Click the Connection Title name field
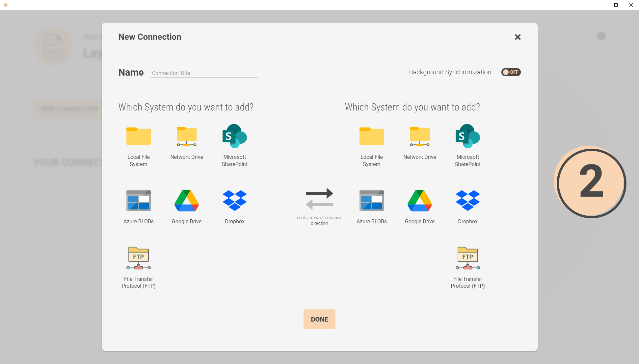 coord(204,73)
